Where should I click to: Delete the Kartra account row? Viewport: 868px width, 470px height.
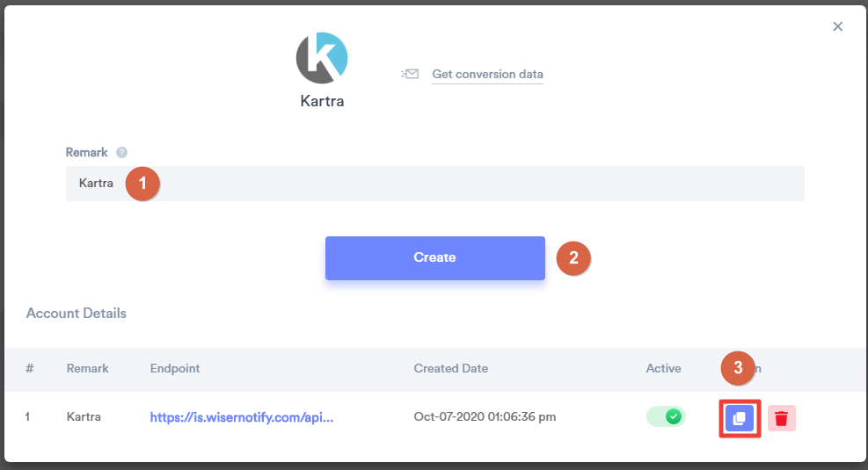(x=781, y=418)
